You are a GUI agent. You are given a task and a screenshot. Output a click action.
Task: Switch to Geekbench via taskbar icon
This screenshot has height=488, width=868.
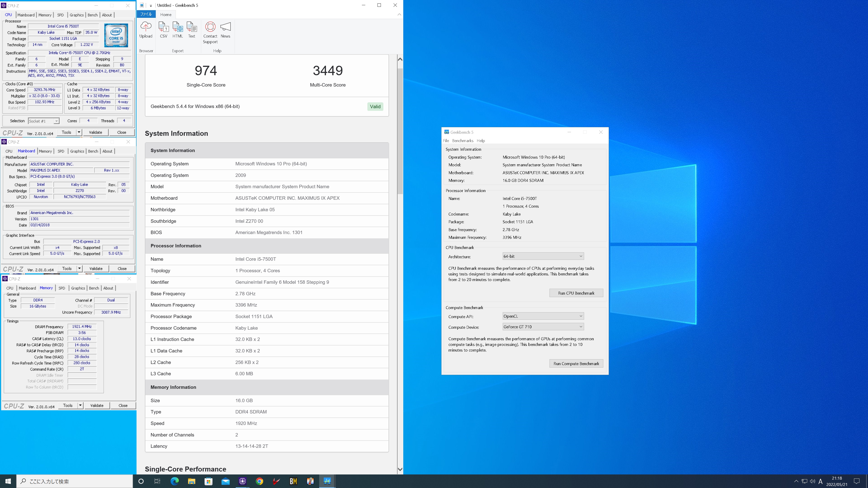click(x=327, y=481)
